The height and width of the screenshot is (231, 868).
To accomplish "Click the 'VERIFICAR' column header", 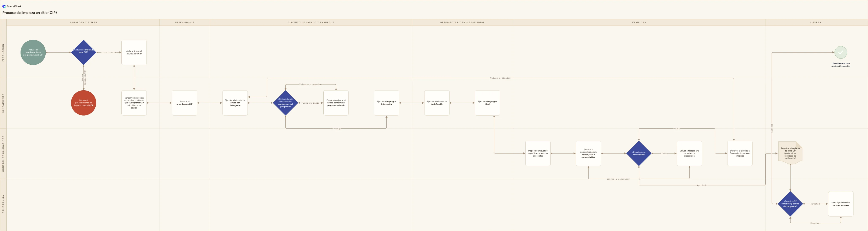I will pyautogui.click(x=639, y=22).
